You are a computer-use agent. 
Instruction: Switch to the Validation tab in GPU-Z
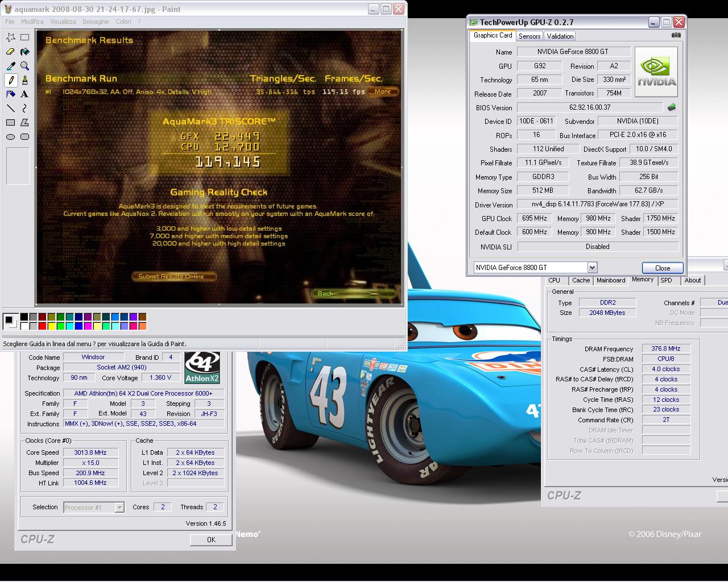pos(560,36)
